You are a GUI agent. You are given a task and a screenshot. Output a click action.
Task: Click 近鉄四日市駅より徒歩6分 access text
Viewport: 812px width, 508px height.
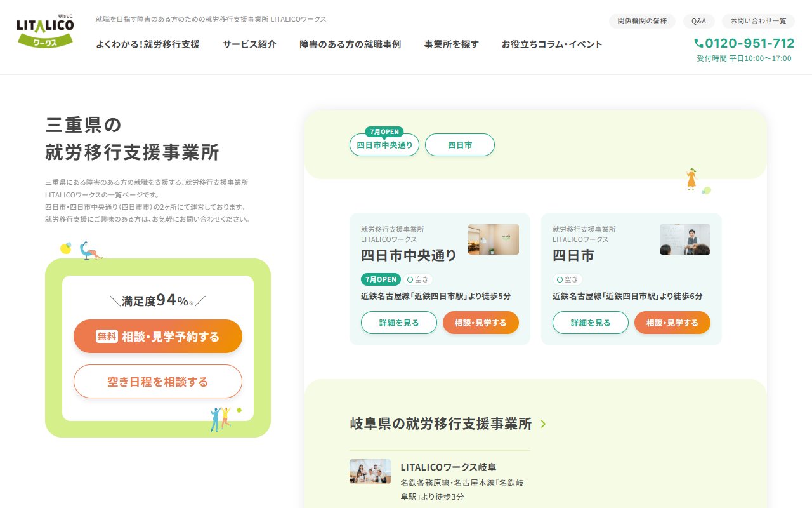click(x=627, y=296)
